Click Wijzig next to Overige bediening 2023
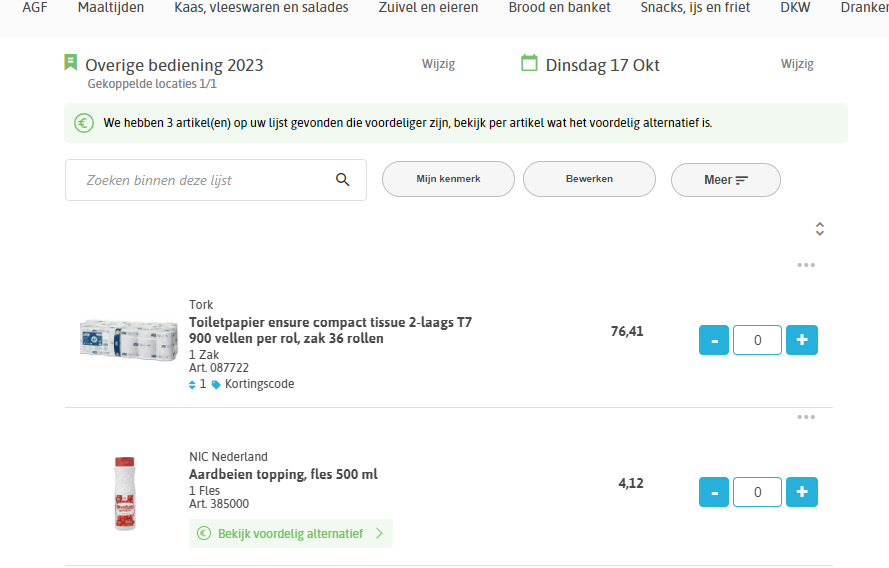The width and height of the screenshot is (889, 568). [438, 64]
